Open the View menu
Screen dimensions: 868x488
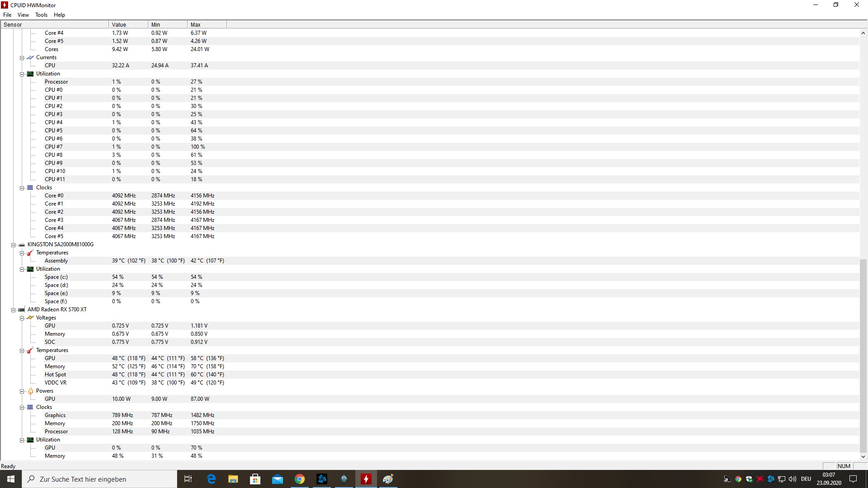[23, 15]
